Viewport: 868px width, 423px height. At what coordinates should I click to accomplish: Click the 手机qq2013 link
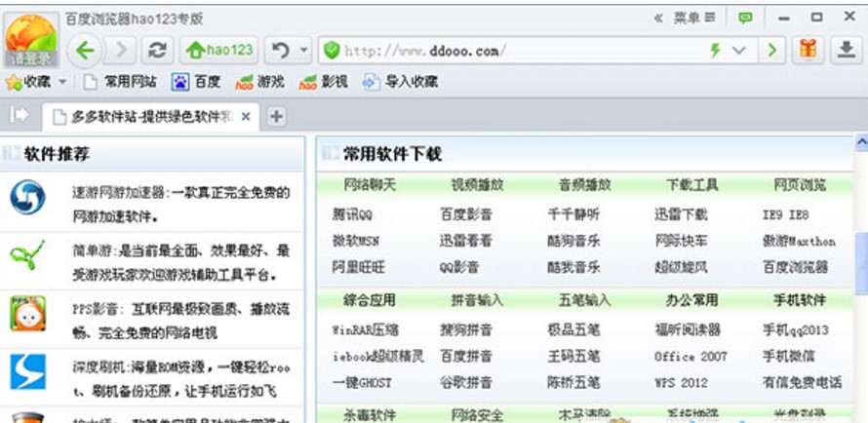(796, 330)
